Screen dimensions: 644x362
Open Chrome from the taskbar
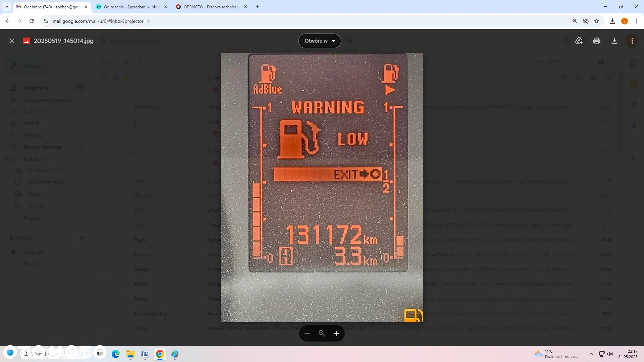pyautogui.click(x=160, y=354)
